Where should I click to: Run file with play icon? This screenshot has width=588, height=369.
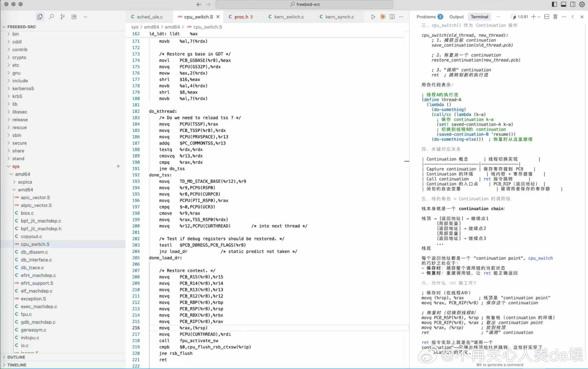pyautogui.click(x=373, y=17)
